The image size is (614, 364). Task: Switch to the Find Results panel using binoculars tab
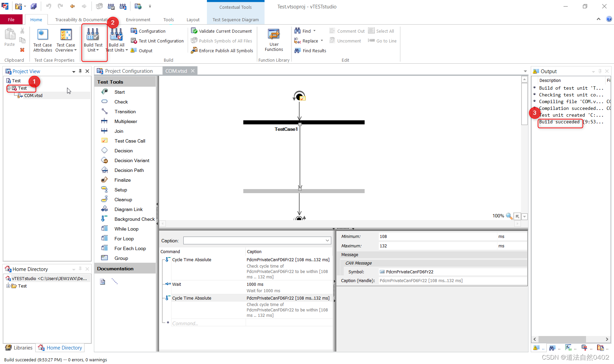(x=310, y=51)
